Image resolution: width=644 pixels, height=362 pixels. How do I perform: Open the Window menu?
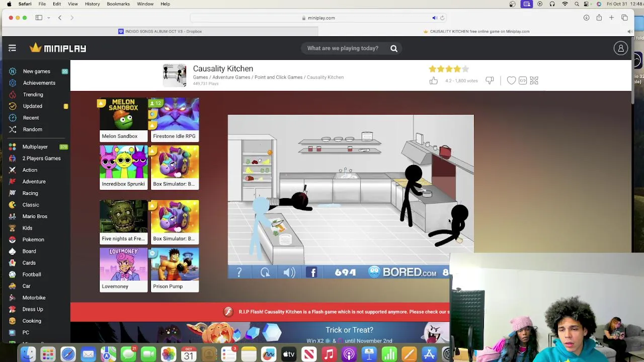[145, 4]
